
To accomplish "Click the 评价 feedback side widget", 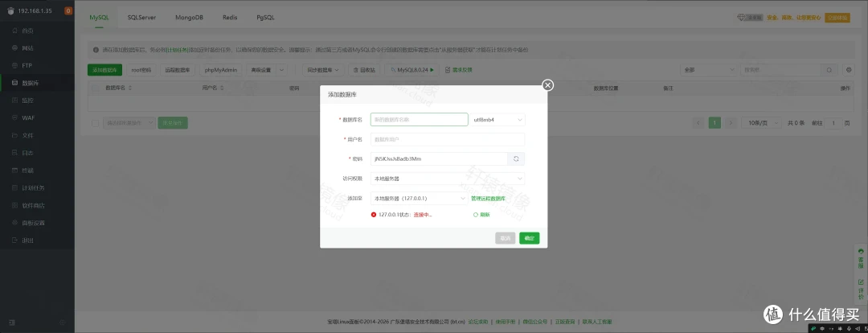I will tap(861, 290).
